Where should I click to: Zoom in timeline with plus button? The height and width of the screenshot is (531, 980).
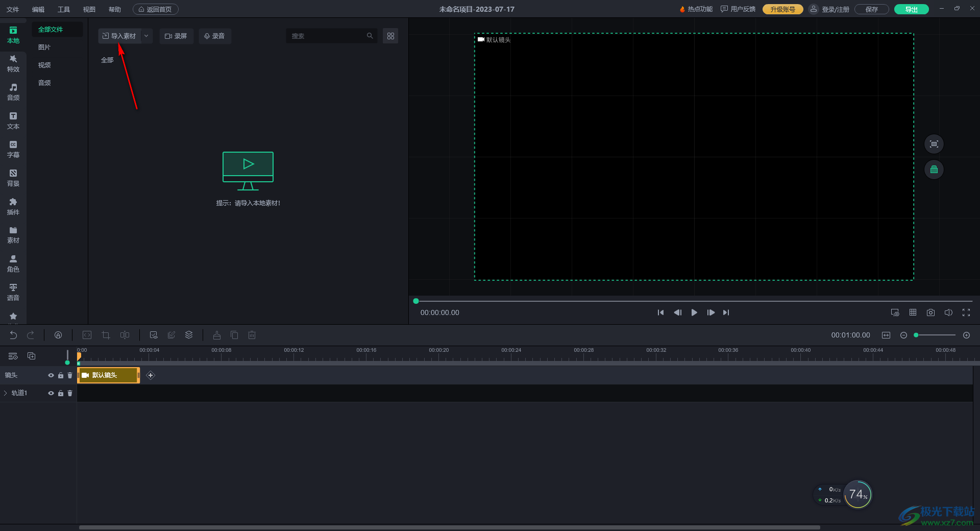[x=966, y=335]
